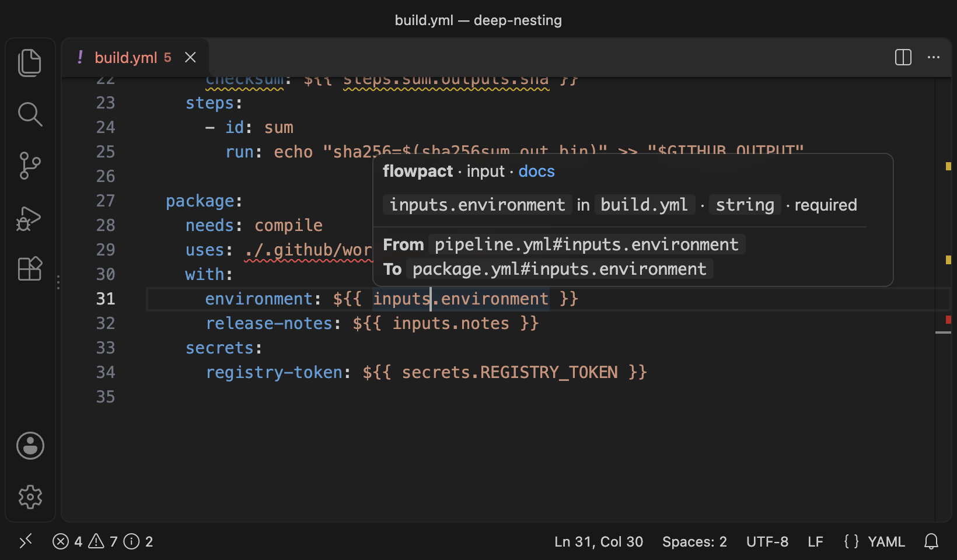Open the Search view
957x560 pixels.
click(30, 114)
